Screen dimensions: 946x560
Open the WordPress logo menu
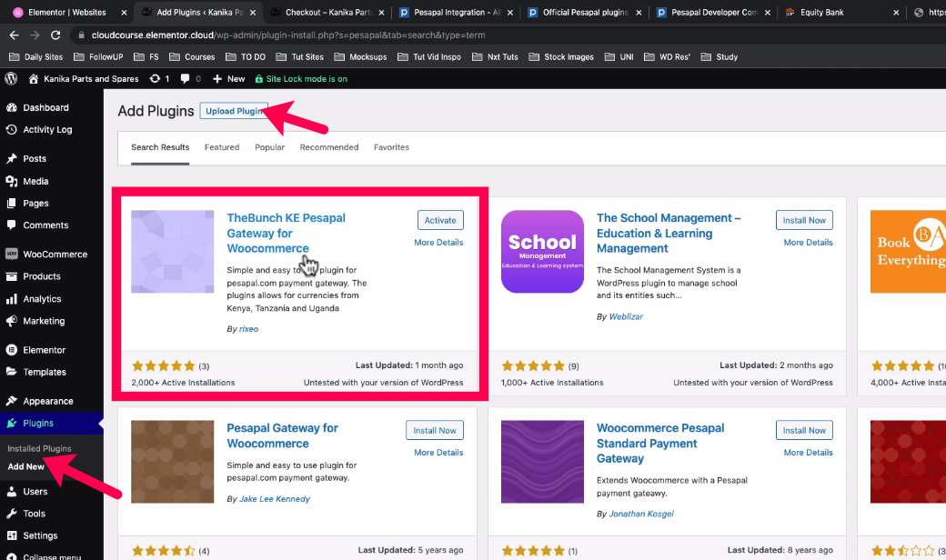11,78
